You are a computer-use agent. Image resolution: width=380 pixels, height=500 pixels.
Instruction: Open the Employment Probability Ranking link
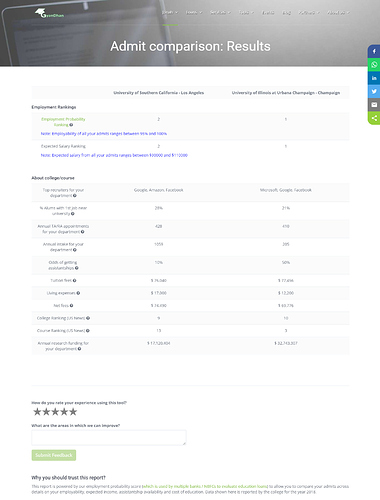[x=63, y=122]
